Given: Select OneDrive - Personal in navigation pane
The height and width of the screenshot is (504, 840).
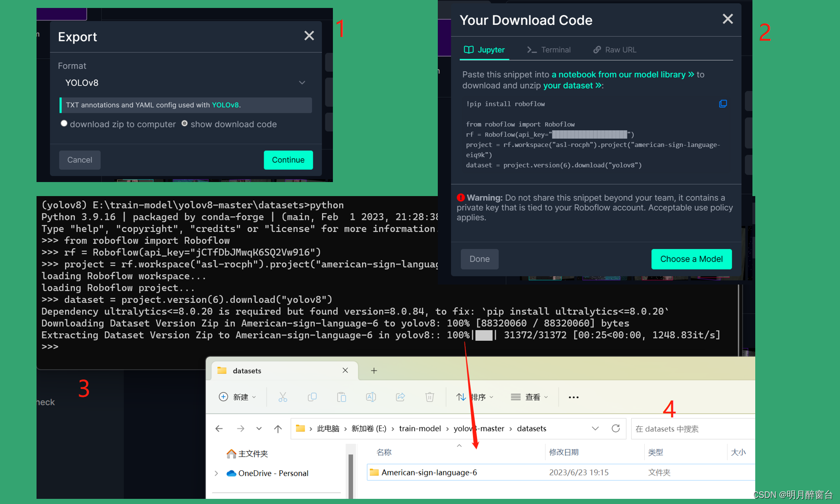Looking at the screenshot, I should coord(267,473).
